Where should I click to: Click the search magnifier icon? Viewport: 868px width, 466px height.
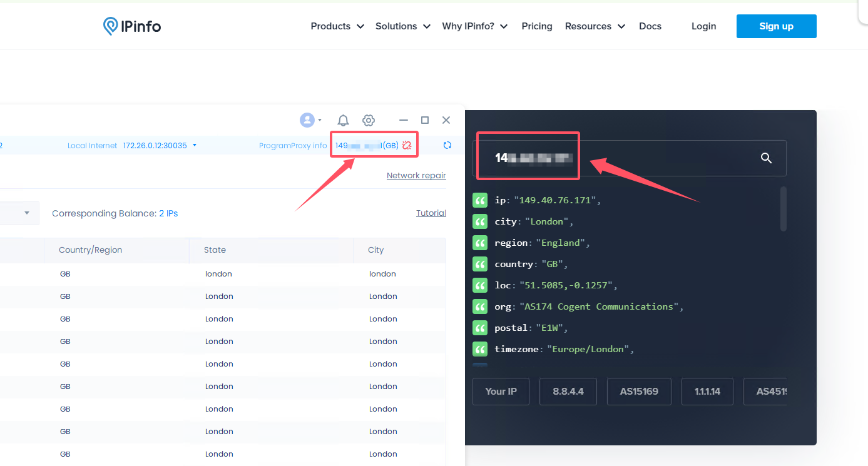[x=766, y=158]
